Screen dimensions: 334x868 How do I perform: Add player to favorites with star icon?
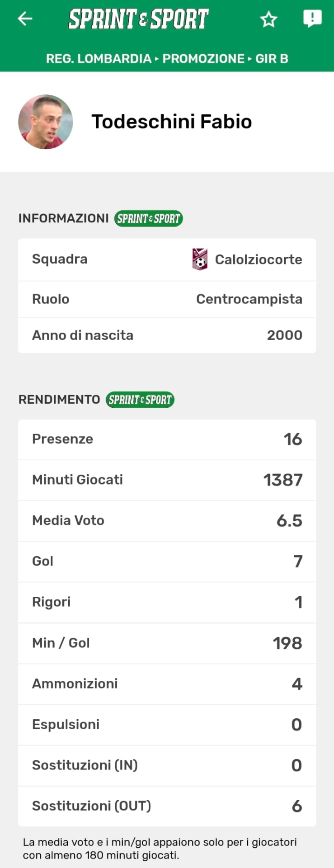pyautogui.click(x=268, y=19)
